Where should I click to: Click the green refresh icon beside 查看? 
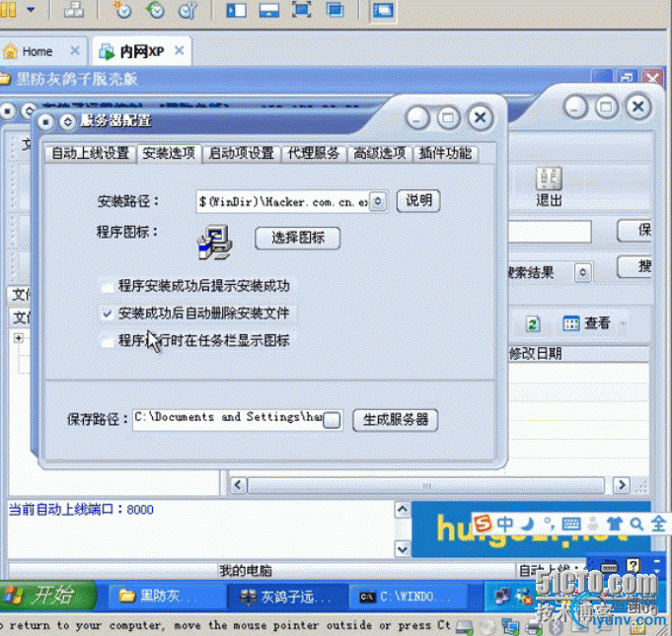533,323
